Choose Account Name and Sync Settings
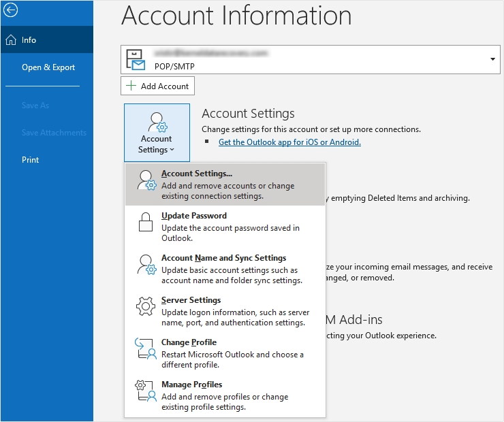Image resolution: width=504 pixels, height=422 pixels. tap(225, 269)
